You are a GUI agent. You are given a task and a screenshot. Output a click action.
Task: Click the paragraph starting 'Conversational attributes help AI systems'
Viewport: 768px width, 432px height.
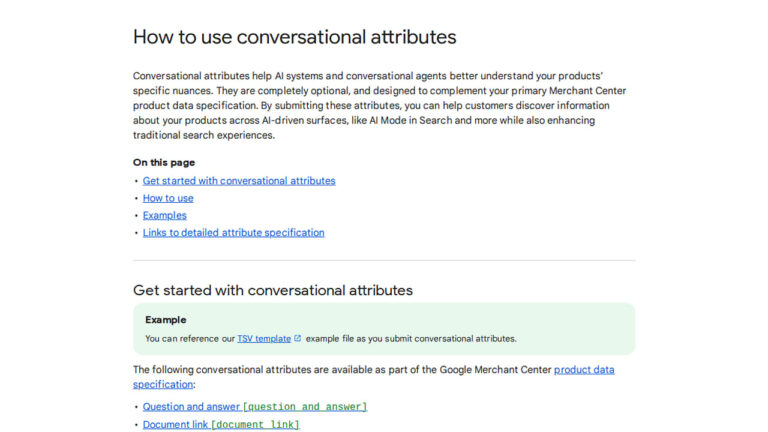tap(380, 105)
